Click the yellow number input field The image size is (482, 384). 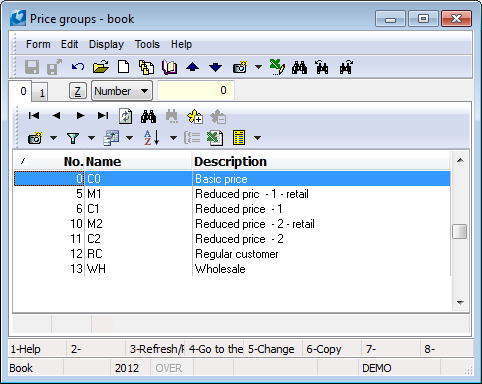point(196,90)
